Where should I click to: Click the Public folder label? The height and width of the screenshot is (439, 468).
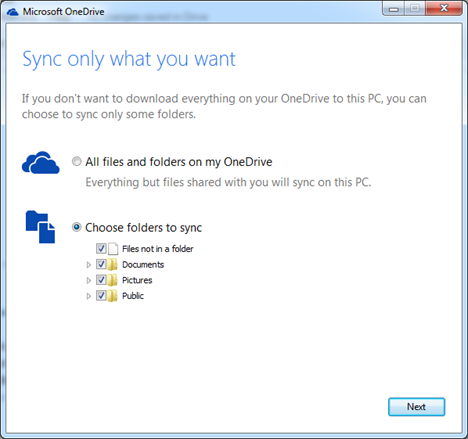click(133, 296)
